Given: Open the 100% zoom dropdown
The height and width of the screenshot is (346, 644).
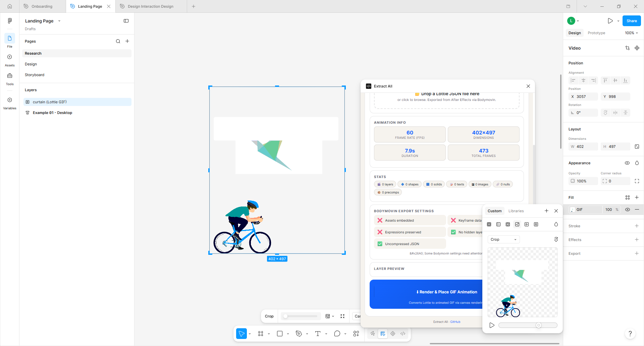Looking at the screenshot, I should coord(631,33).
